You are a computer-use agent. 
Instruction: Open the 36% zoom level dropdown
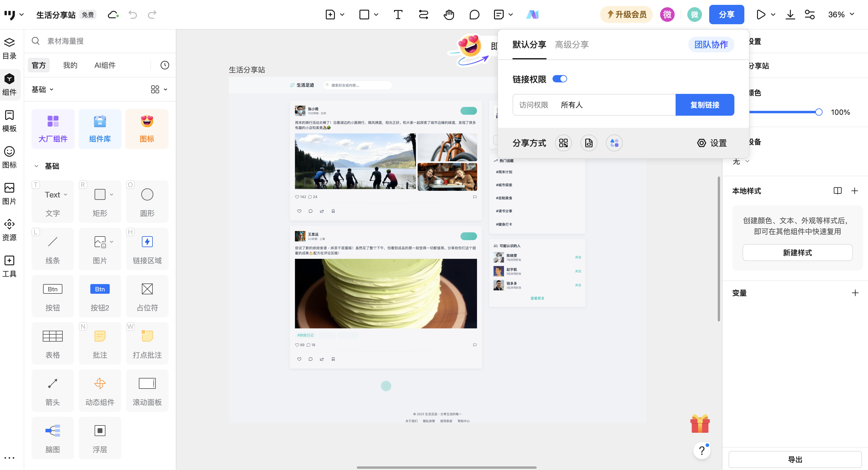tap(841, 15)
